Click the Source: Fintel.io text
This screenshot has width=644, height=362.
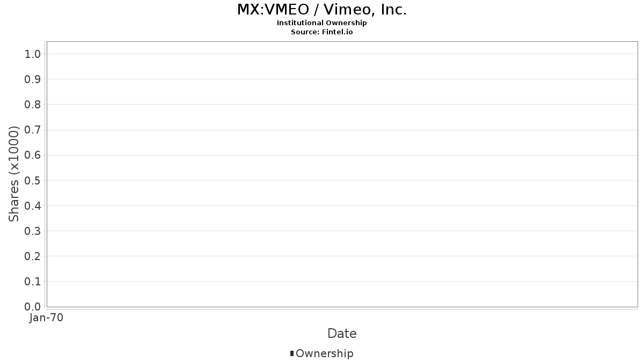coord(322,32)
